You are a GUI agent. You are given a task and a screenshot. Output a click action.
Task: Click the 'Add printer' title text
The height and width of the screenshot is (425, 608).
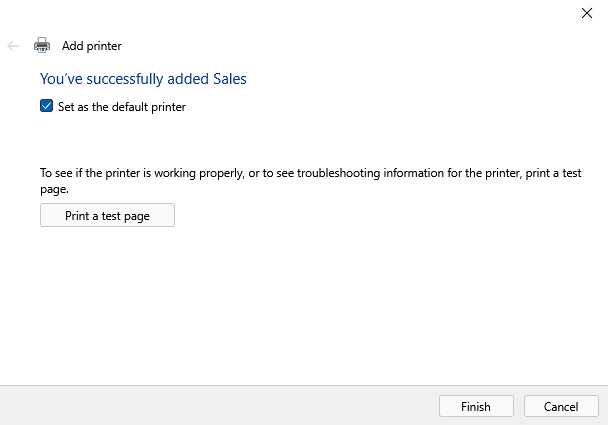pyautogui.click(x=92, y=46)
